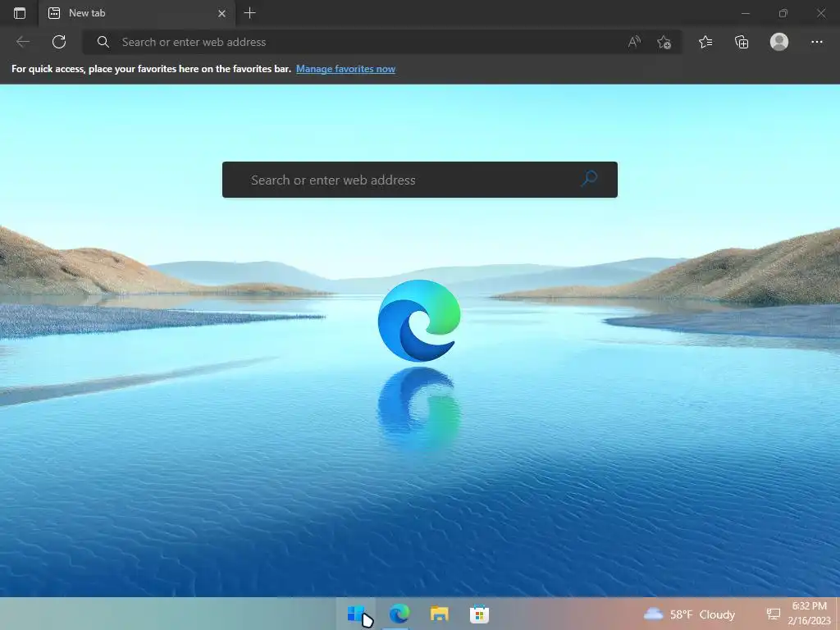The height and width of the screenshot is (630, 840).
Task: Follow the Manage favorites now link
Action: (x=345, y=69)
